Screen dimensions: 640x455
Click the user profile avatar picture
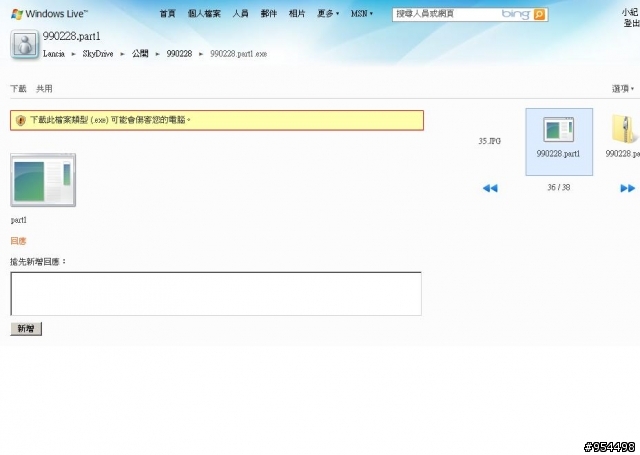tap(24, 44)
